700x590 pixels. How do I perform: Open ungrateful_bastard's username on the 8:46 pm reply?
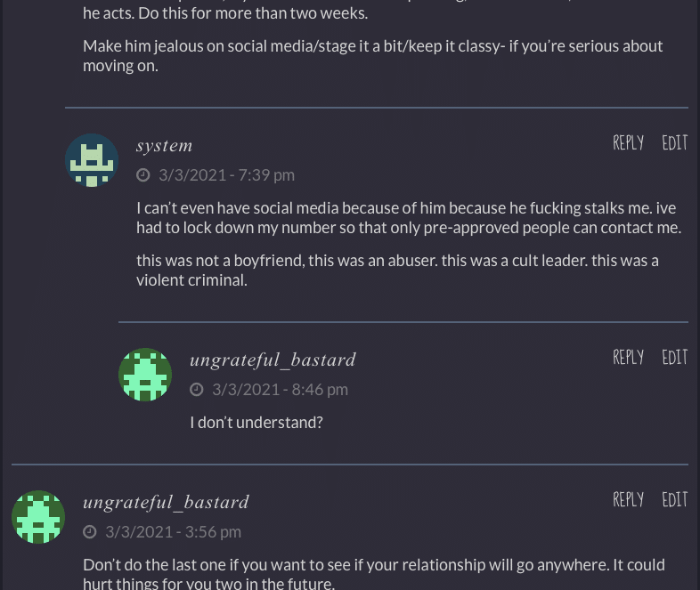273,360
